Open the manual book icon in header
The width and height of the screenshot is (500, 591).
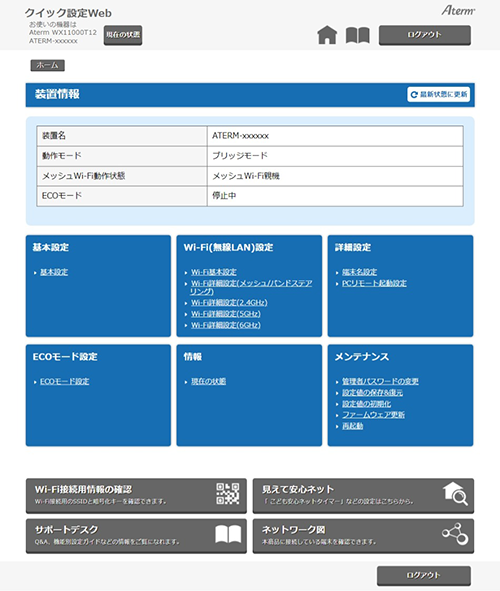coord(358,35)
